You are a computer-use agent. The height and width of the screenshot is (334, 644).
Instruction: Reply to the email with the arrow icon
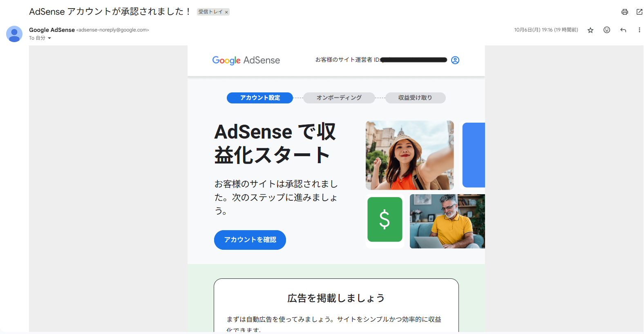[623, 30]
